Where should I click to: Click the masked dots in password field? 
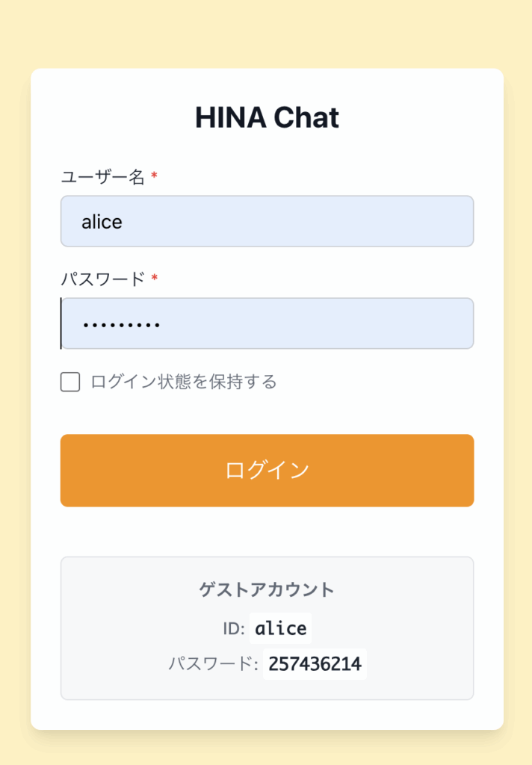[121, 325]
